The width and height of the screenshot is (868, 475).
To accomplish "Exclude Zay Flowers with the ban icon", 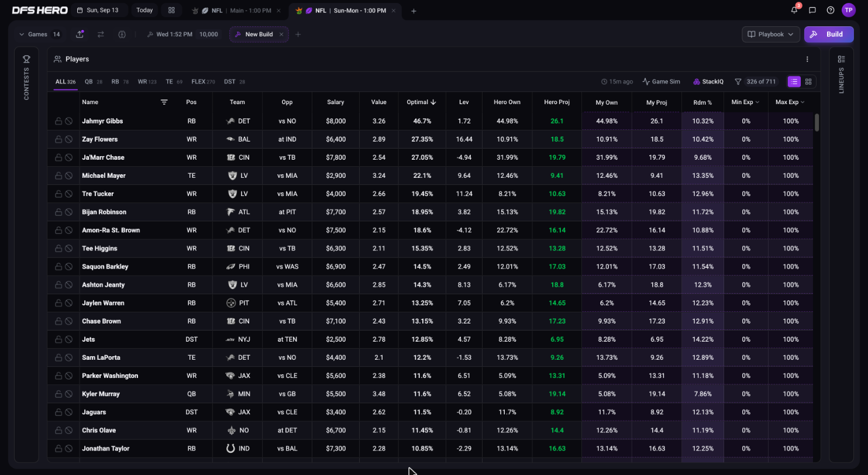I will click(68, 139).
